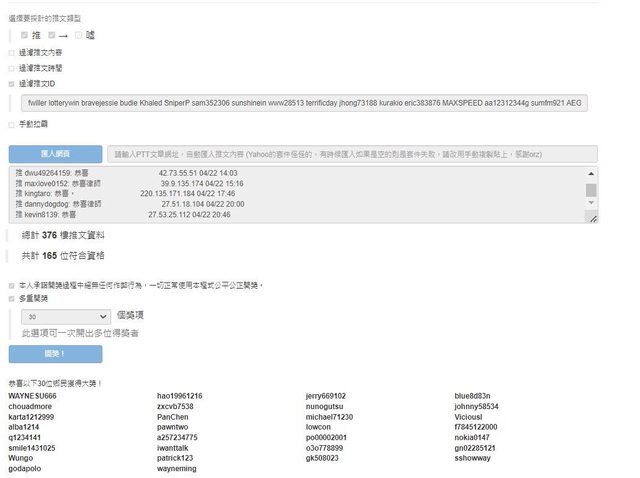
Task: Click the comment box resize handle corner
Action: coord(592,218)
